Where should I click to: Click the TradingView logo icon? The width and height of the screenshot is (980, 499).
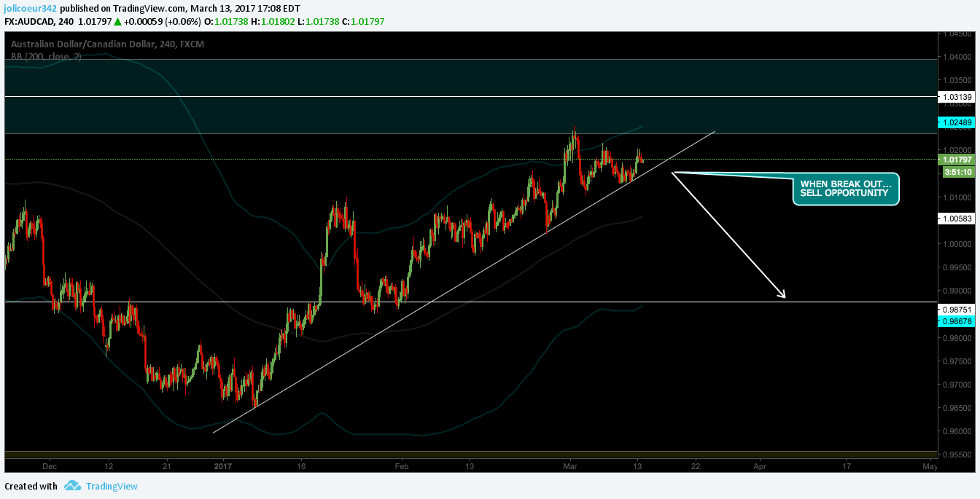pos(71,486)
